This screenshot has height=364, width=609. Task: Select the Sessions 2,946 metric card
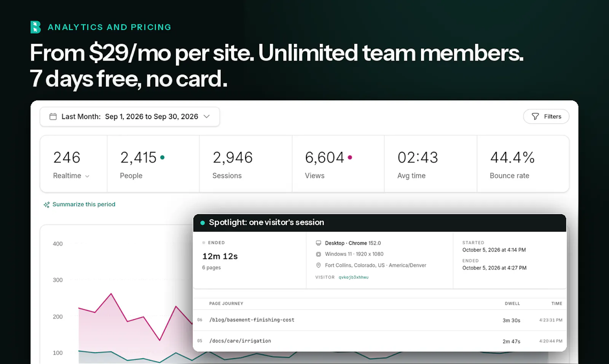pyautogui.click(x=246, y=164)
